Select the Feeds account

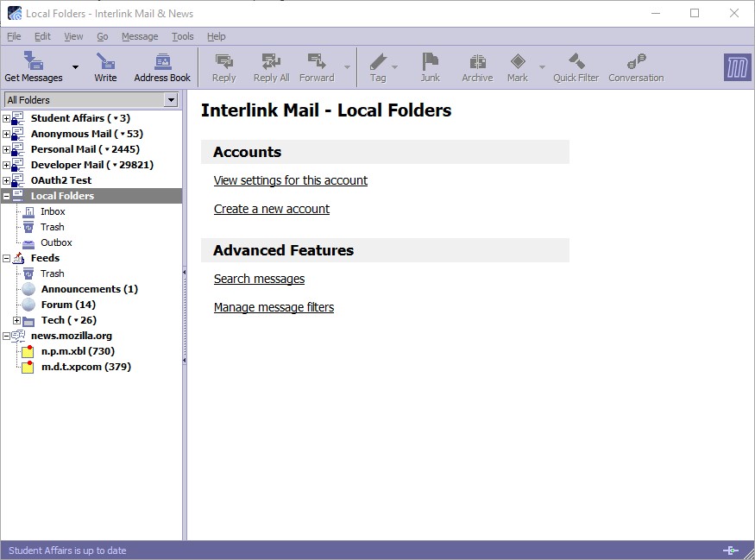[45, 258]
